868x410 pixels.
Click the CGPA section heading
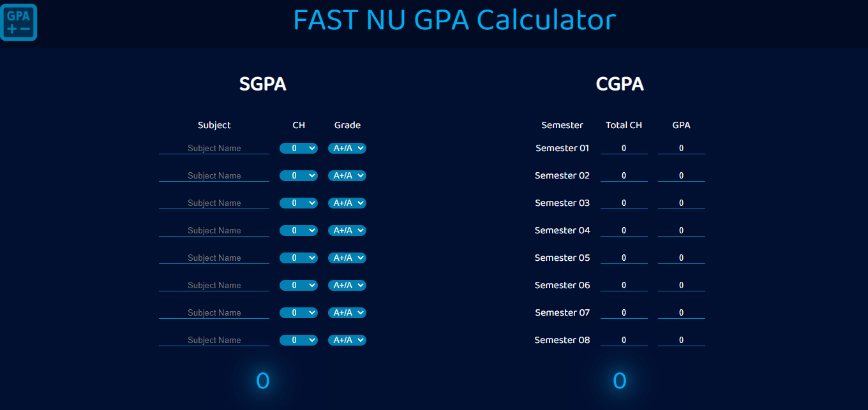click(x=619, y=84)
